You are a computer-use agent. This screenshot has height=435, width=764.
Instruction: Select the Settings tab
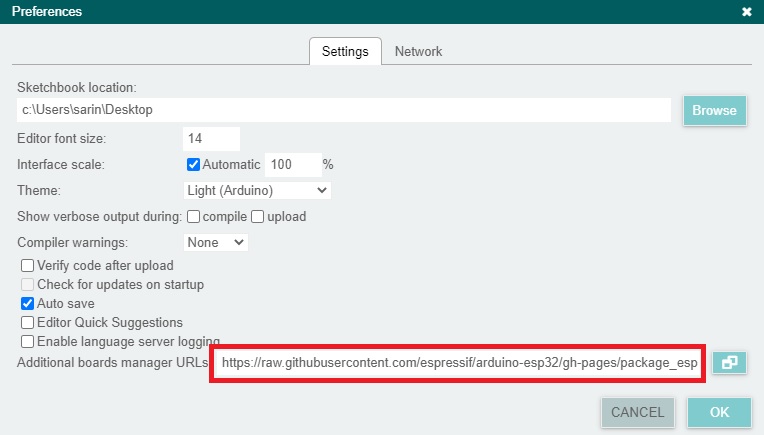[x=345, y=51]
